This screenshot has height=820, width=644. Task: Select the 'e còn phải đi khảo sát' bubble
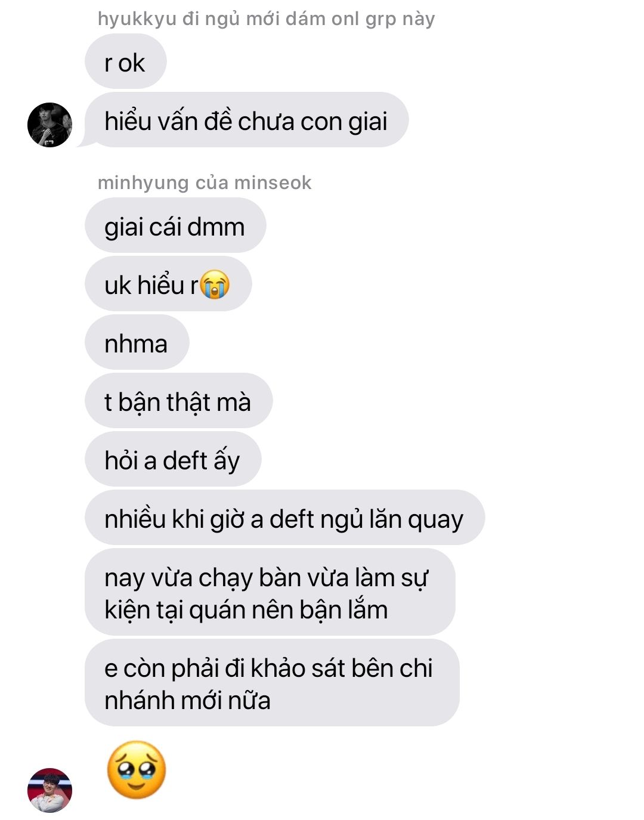(272, 683)
